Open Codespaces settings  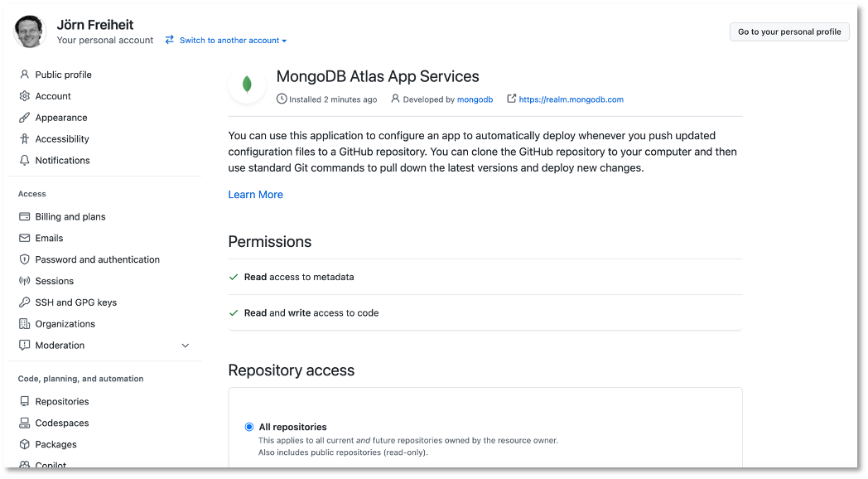pos(62,423)
